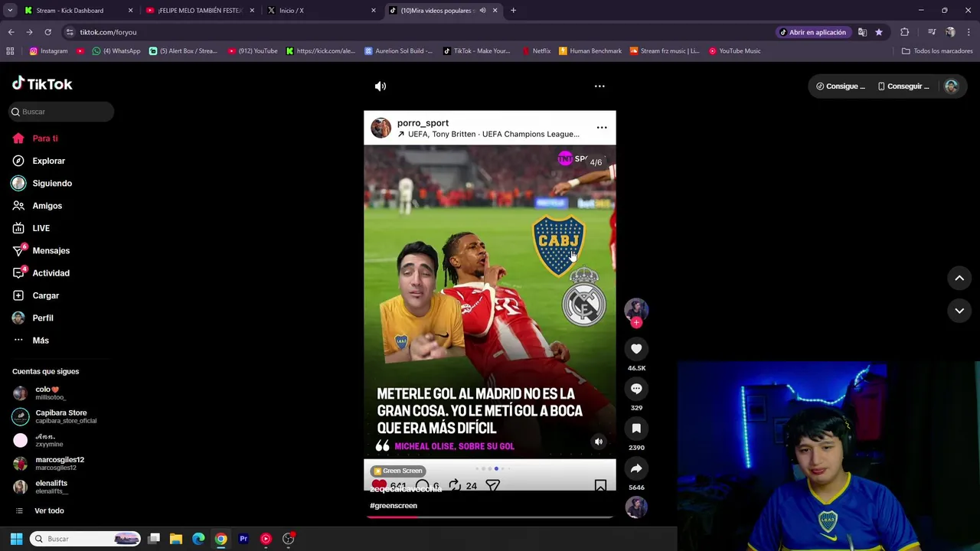Click the Buscar search field in TikTok

pos(61,112)
